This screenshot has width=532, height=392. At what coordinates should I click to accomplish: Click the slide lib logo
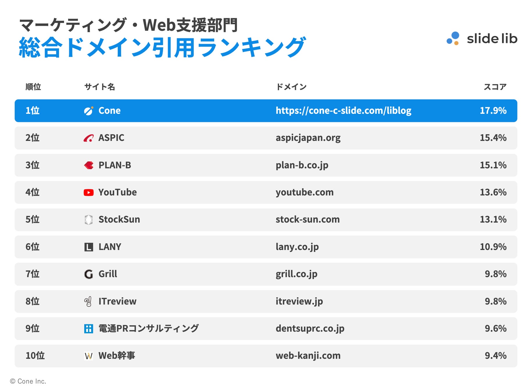pyautogui.click(x=482, y=38)
